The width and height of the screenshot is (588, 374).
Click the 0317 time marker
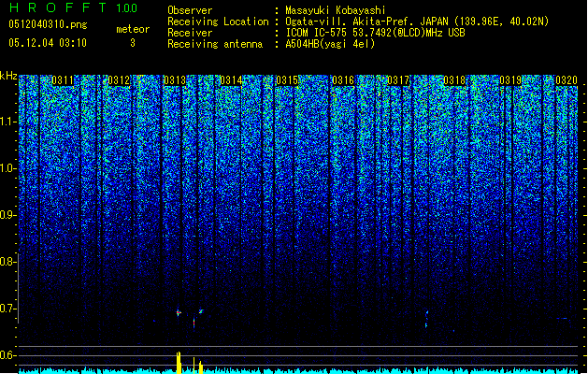[398, 80]
